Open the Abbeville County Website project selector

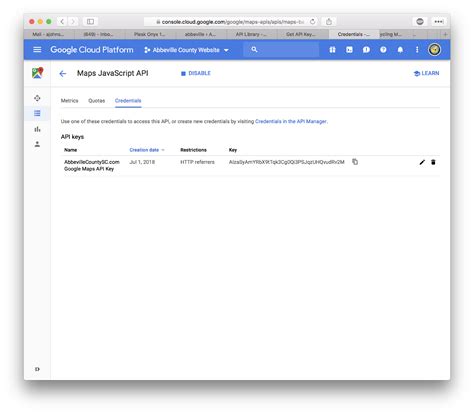pos(186,50)
